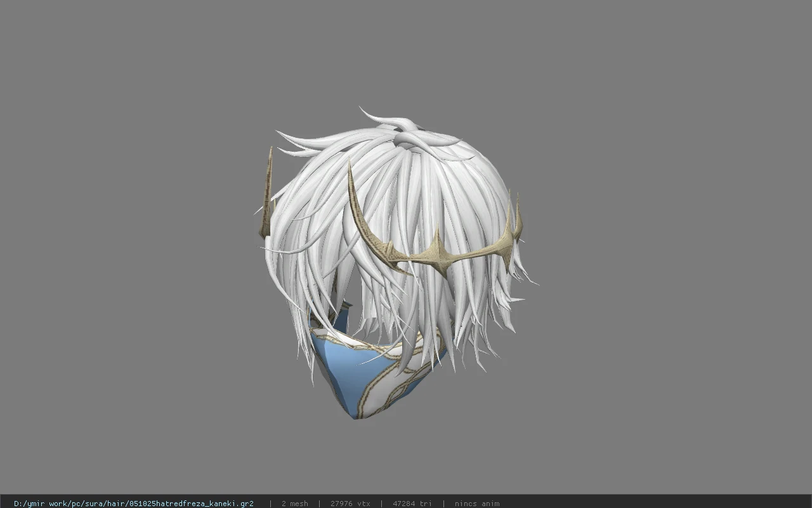
Task: Click the file path ending in 051025hatredfreza_kaneki.gr2
Action: coord(133,504)
